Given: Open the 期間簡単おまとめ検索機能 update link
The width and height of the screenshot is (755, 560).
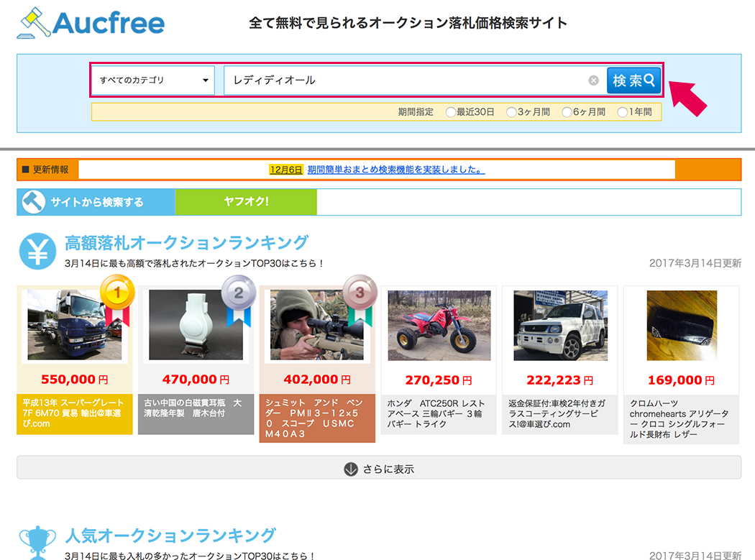Looking at the screenshot, I should tap(395, 170).
